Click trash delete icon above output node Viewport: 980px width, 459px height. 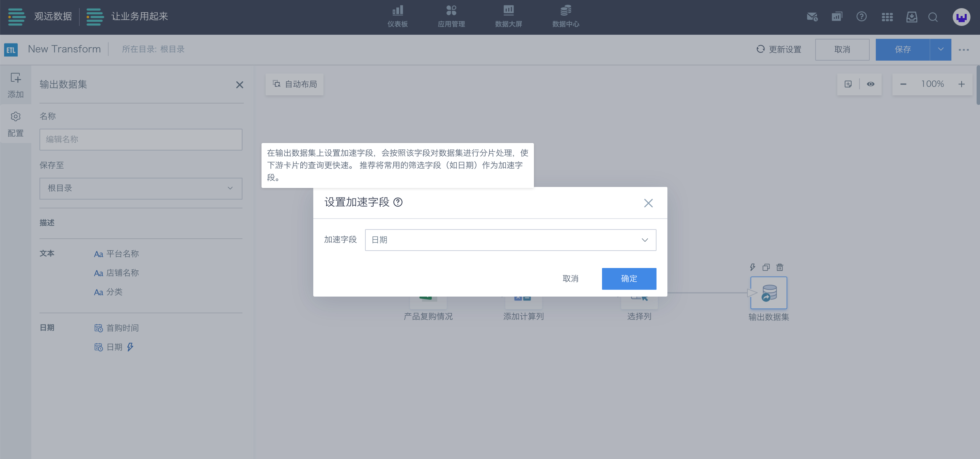pos(779,267)
